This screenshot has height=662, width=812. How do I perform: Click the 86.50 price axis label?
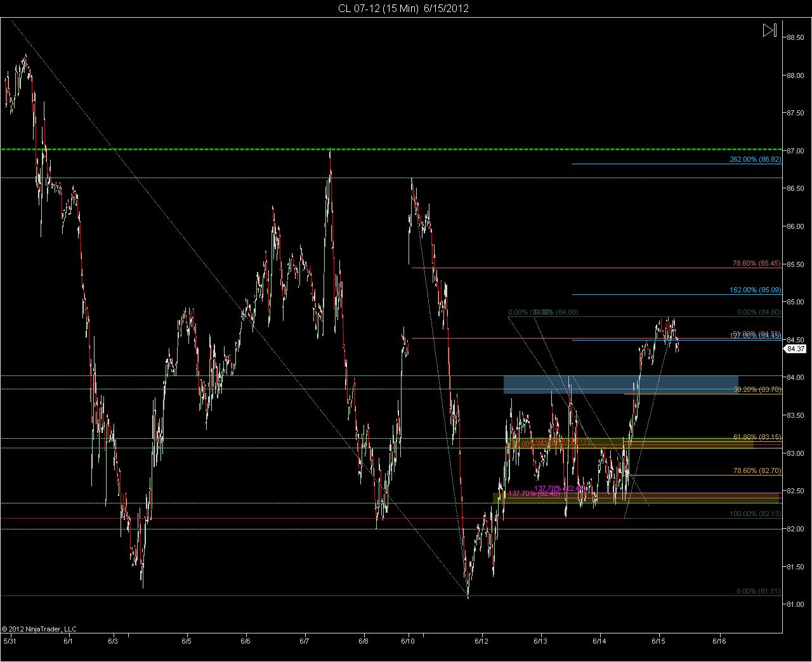point(796,188)
